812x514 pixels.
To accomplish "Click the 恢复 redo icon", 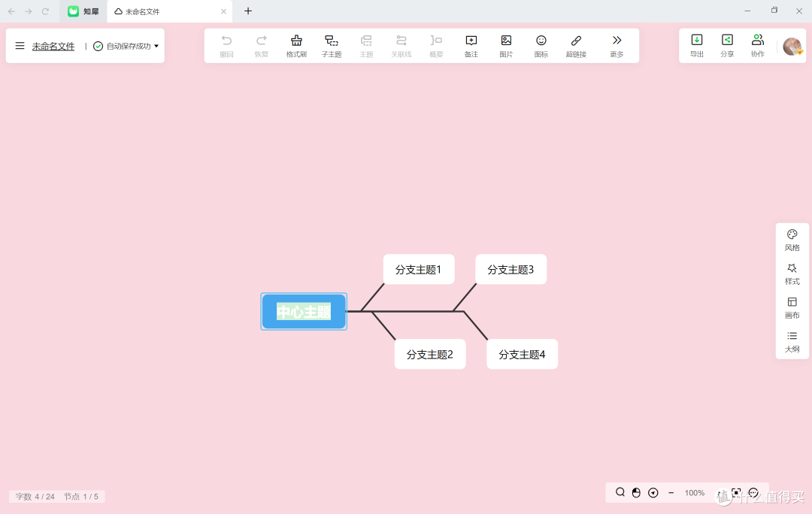I will coord(262,46).
